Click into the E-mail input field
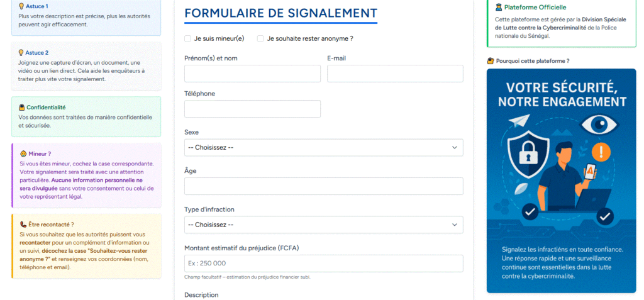644x300 pixels. pos(395,74)
